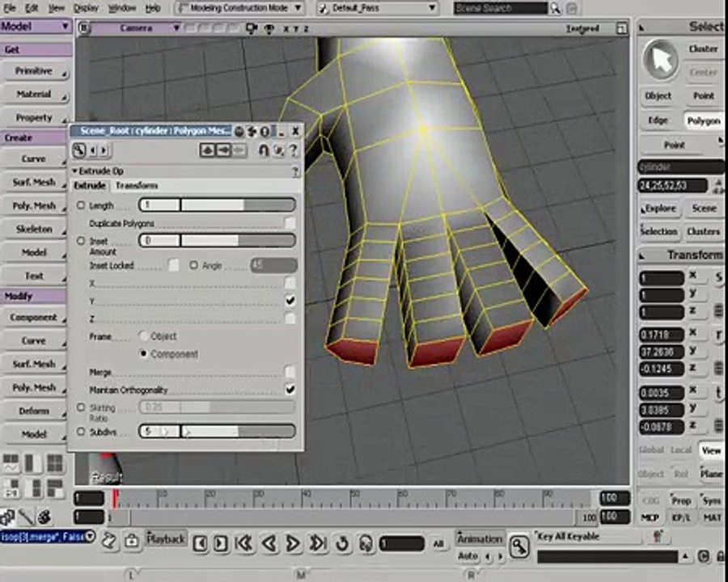Click the Playback menu button
728x582 pixels.
tap(166, 539)
